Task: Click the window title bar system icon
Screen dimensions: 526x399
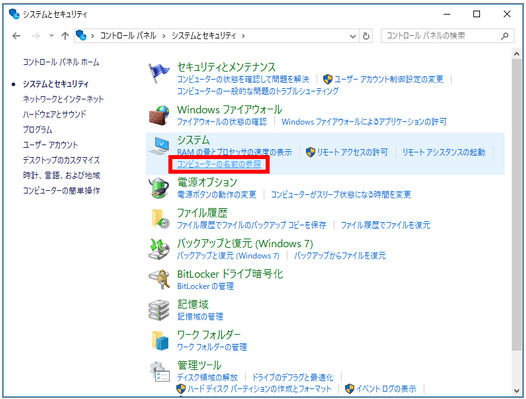Action: 14,14
